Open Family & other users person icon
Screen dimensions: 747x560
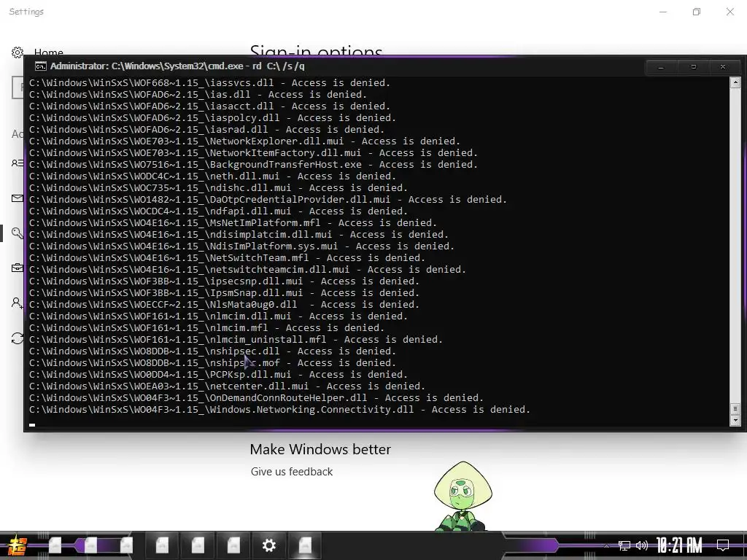click(18, 303)
